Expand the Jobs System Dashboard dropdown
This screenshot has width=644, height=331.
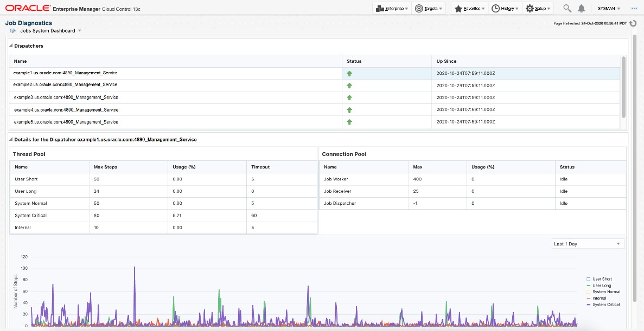[x=80, y=31]
